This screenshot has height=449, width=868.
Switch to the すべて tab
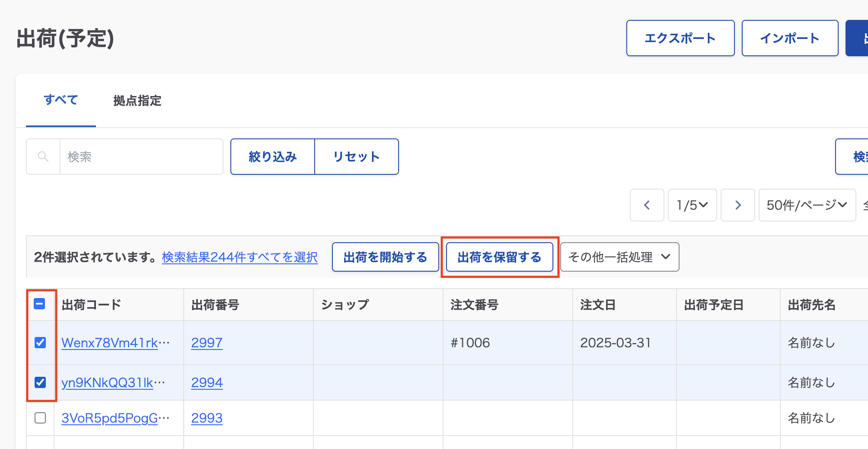tap(61, 100)
